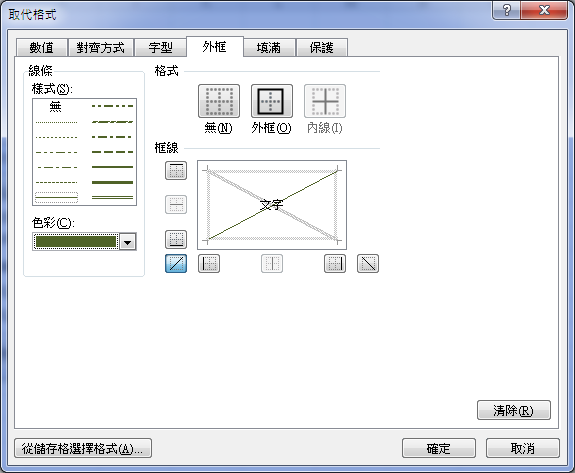Apply the 外框(O) outline preset
The width and height of the screenshot is (575, 473).
pos(272,101)
